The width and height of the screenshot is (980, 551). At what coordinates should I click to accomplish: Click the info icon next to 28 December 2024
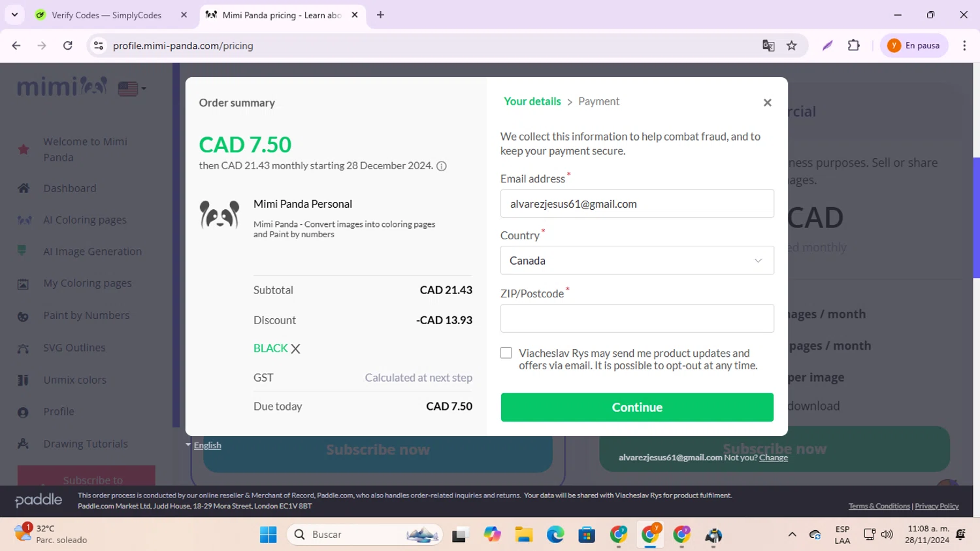[442, 166]
